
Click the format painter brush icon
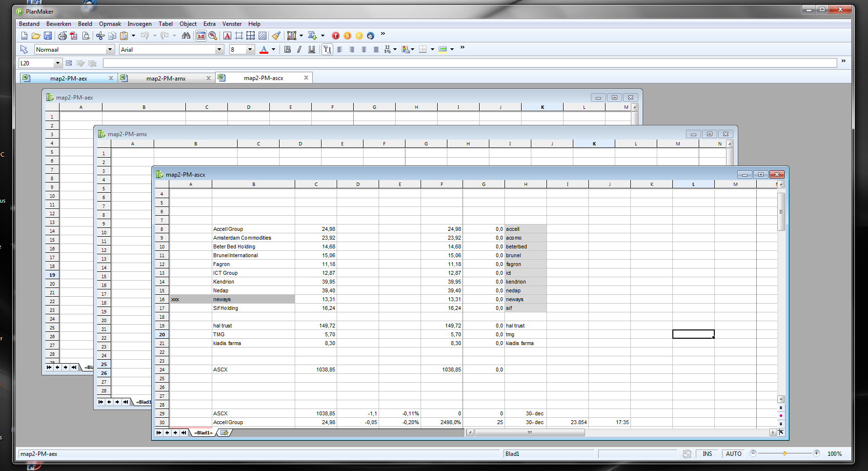pyautogui.click(x=276, y=36)
